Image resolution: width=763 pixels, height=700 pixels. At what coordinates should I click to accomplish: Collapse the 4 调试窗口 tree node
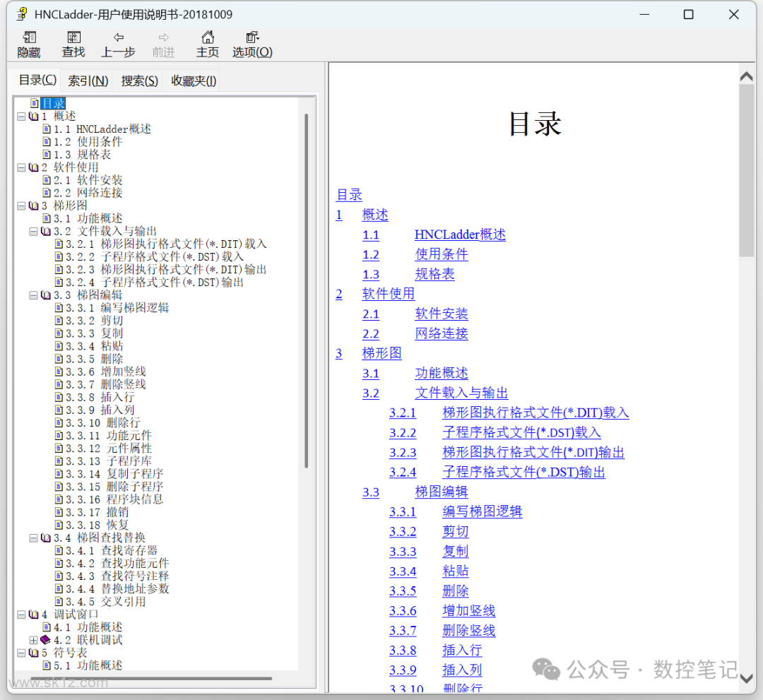coord(21,615)
